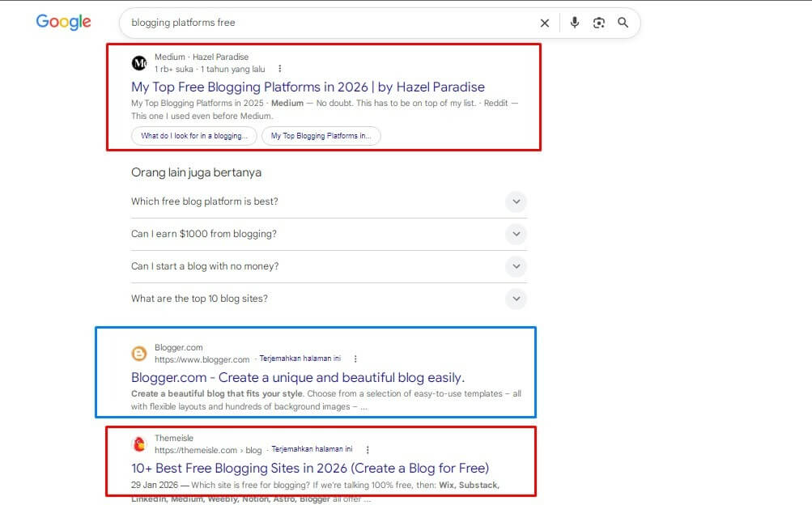Clear the search query with the X icon

[x=545, y=23]
